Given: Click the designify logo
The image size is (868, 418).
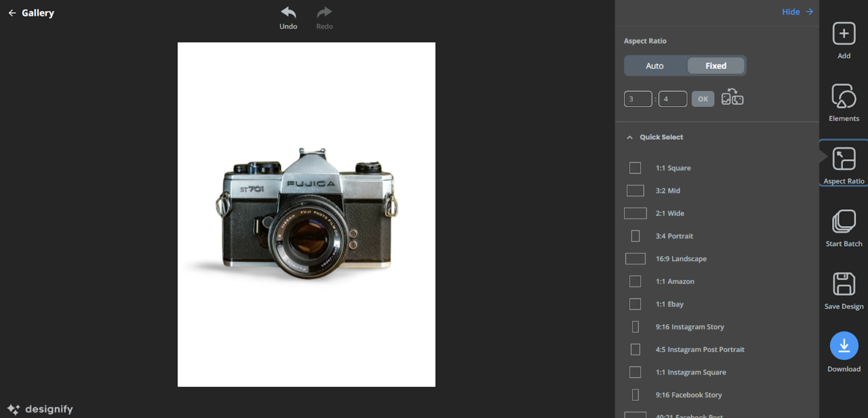Looking at the screenshot, I should pyautogui.click(x=40, y=409).
